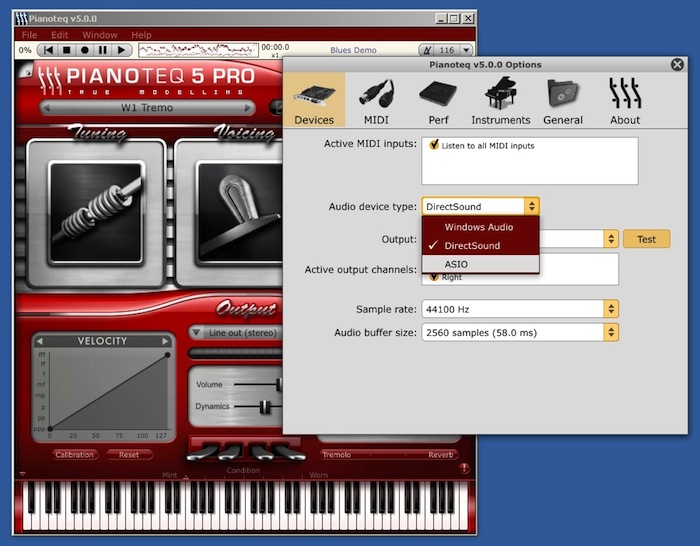Image resolution: width=700 pixels, height=546 pixels.
Task: Rewind playback to the start
Action: [x=48, y=50]
